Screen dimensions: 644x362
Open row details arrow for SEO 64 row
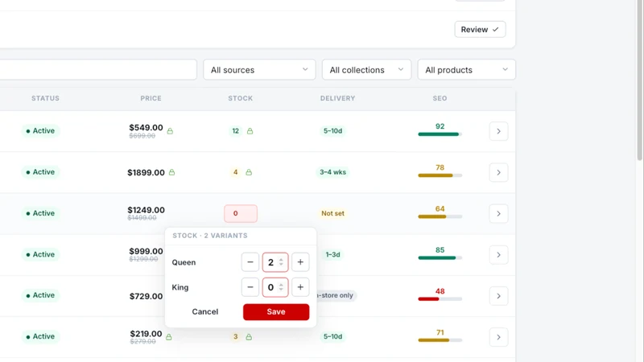click(x=498, y=213)
